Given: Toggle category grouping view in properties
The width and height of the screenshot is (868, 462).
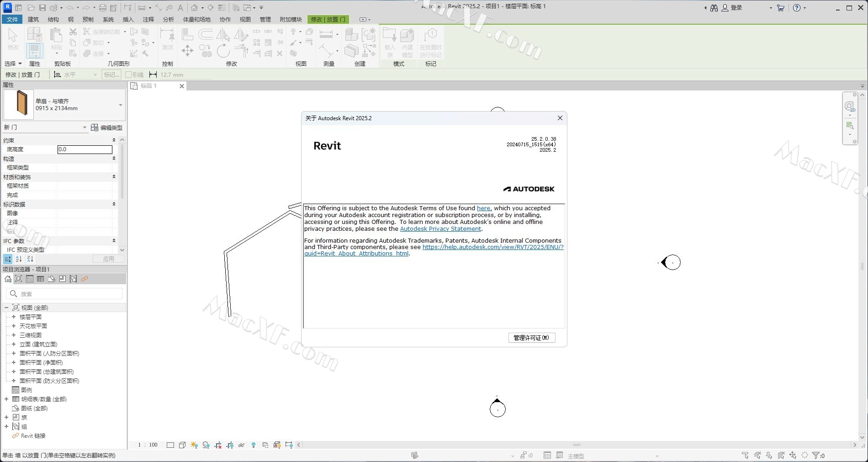Looking at the screenshot, I should pyautogui.click(x=8, y=259).
